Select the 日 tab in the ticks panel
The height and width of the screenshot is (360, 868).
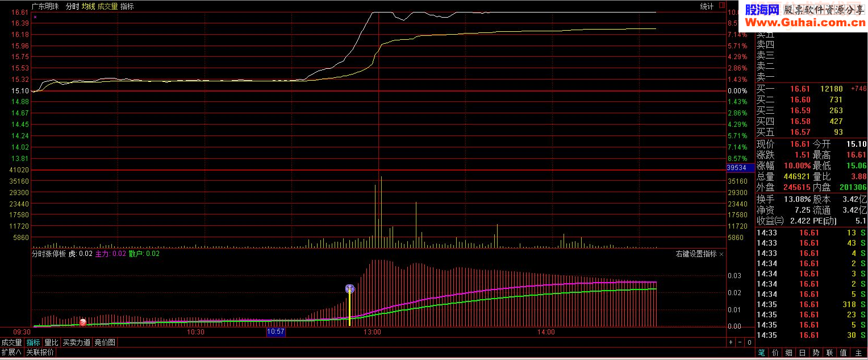click(802, 353)
